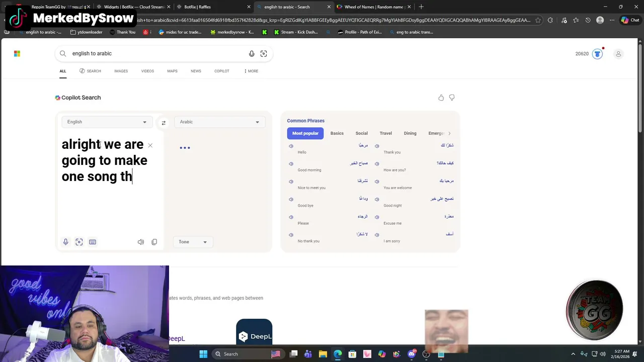Click the Microsoft logo icon
This screenshot has height=362, width=644.
click(17, 54)
